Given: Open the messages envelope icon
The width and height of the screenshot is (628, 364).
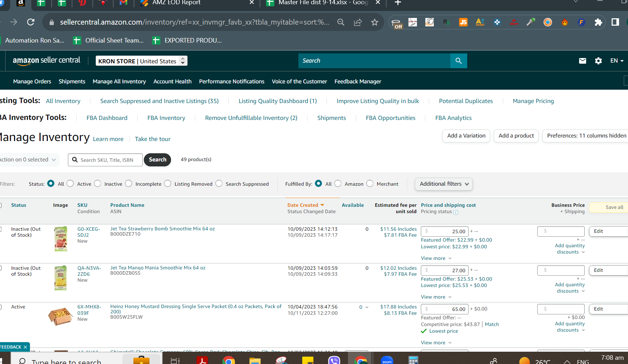Looking at the screenshot, I should [x=583, y=61].
